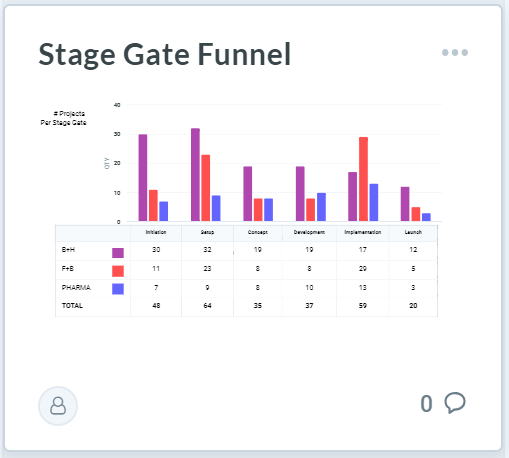The width and height of the screenshot is (509, 458).
Task: Click the red Implementation bar in chart
Action: click(363, 179)
